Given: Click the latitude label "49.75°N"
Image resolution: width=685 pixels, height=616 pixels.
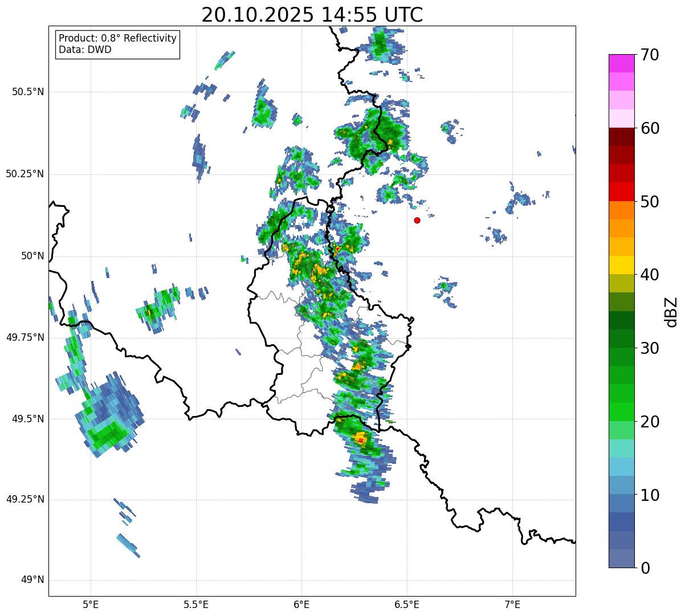Looking at the screenshot, I should click(x=25, y=337).
